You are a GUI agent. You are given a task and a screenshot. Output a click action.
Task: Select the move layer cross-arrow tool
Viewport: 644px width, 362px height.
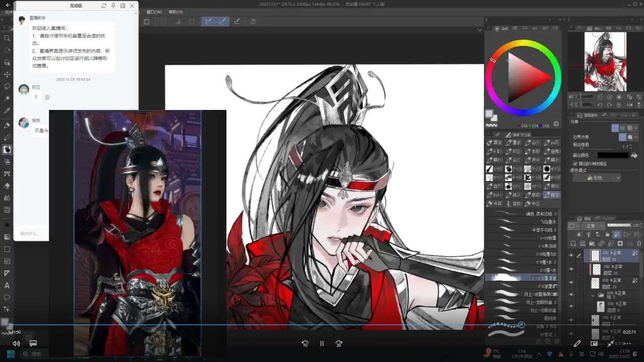coord(7,75)
